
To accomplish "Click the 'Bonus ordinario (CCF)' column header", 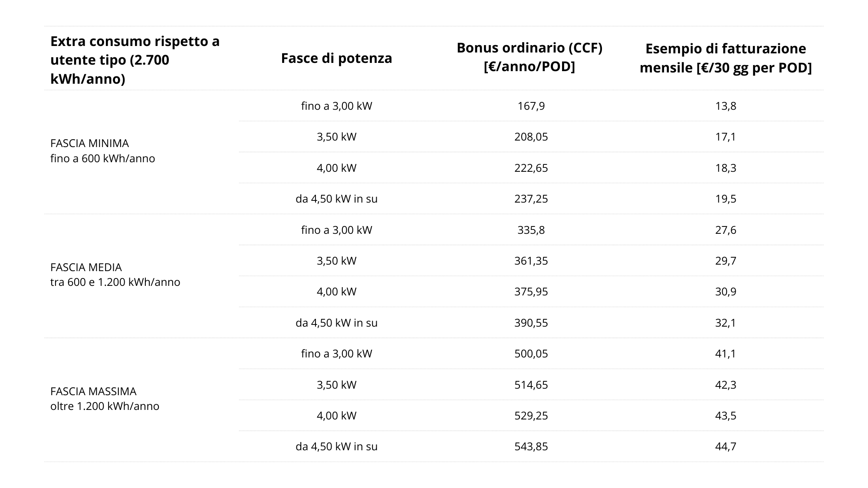I will pyautogui.click(x=529, y=58).
